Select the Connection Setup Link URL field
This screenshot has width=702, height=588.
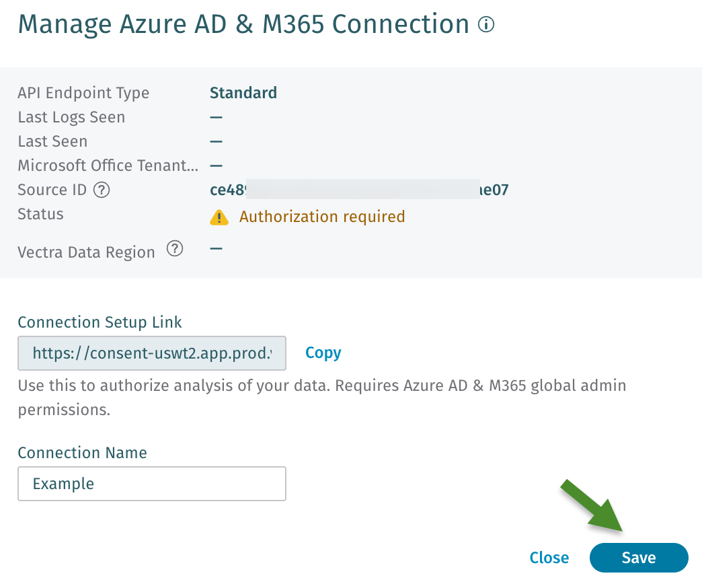(152, 353)
